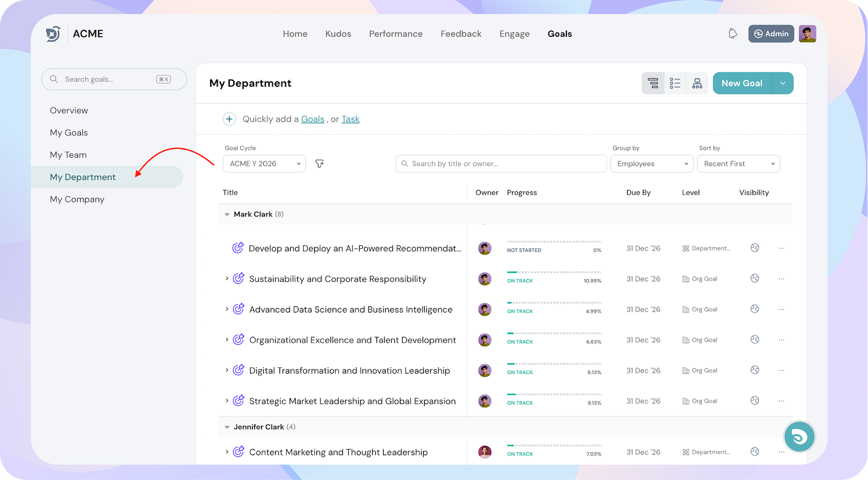Click visibility icon for Advanced Data Science row
The image size is (868, 480).
click(755, 309)
